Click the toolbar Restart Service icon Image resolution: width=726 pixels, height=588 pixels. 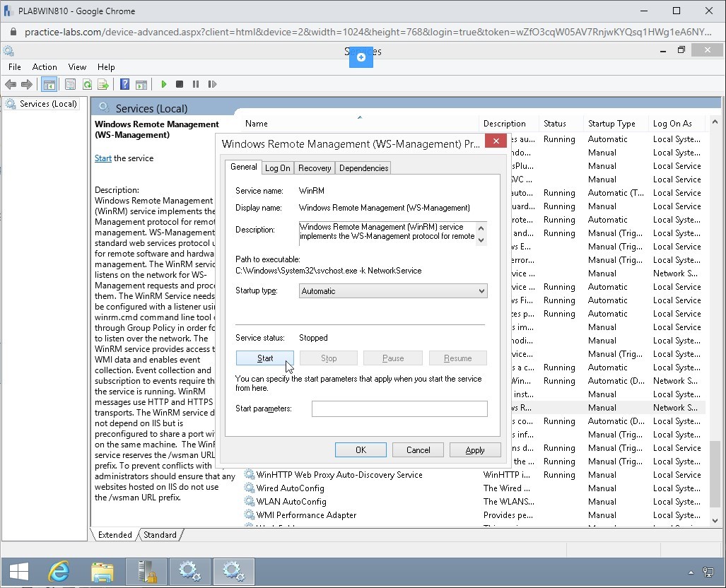coord(212,84)
